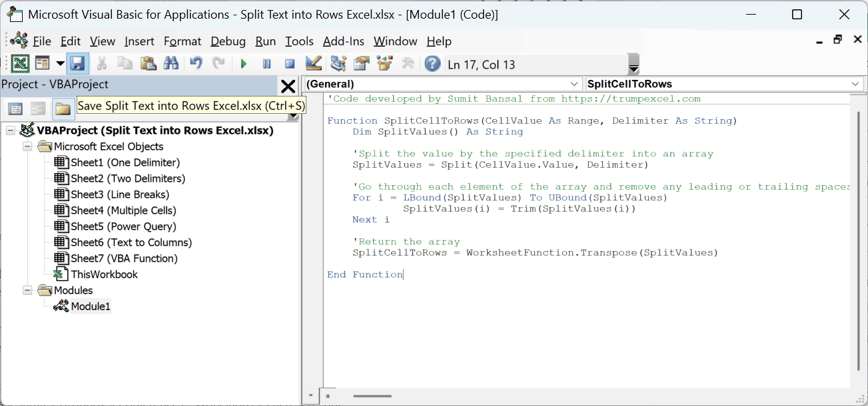Toggle Design Mode icon
This screenshot has width=868, height=406.
(x=314, y=64)
